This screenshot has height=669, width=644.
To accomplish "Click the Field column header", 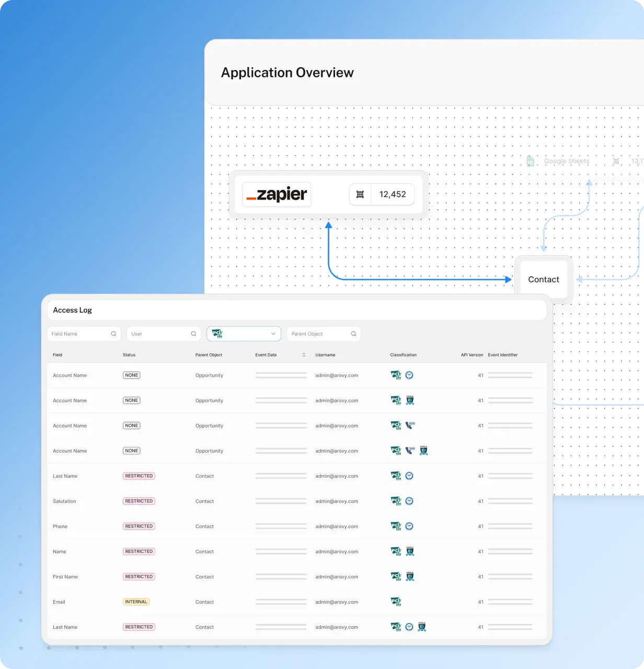I will [57, 355].
